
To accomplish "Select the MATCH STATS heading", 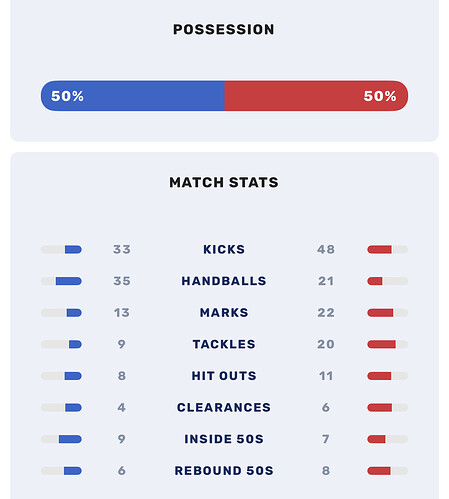I will click(x=224, y=182).
